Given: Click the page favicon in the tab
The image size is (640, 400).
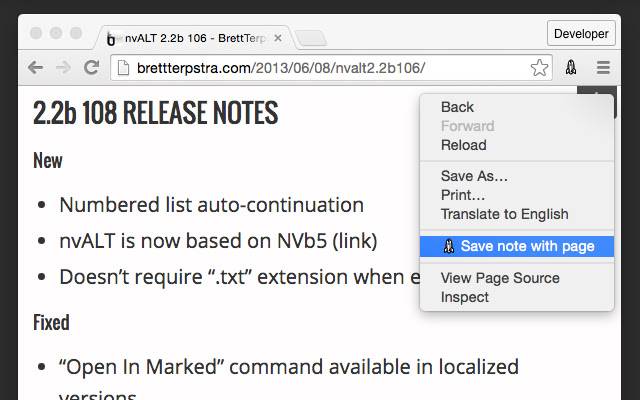Looking at the screenshot, I should tap(111, 40).
